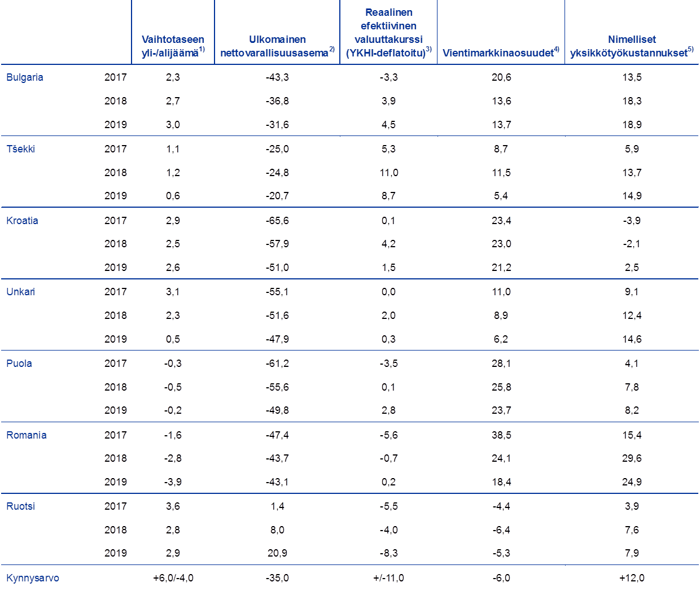The image size is (700, 591).
Task: Select Unkari 2019 net asset value -47,9
Action: 277,339
